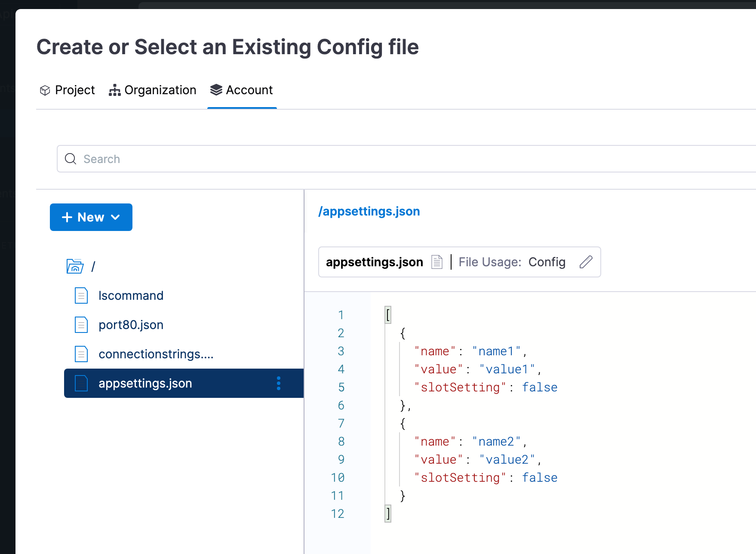
Task: Select lscommand in the file tree
Action: tap(131, 295)
